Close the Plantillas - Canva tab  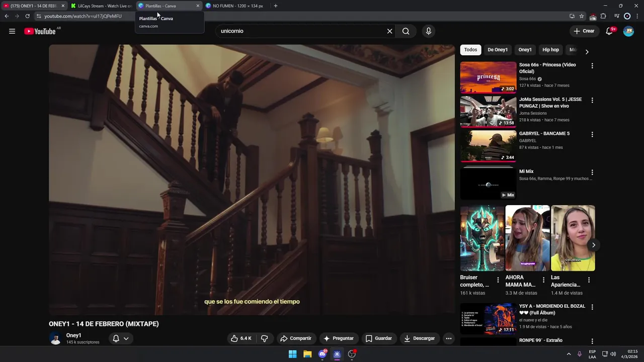coord(198,6)
